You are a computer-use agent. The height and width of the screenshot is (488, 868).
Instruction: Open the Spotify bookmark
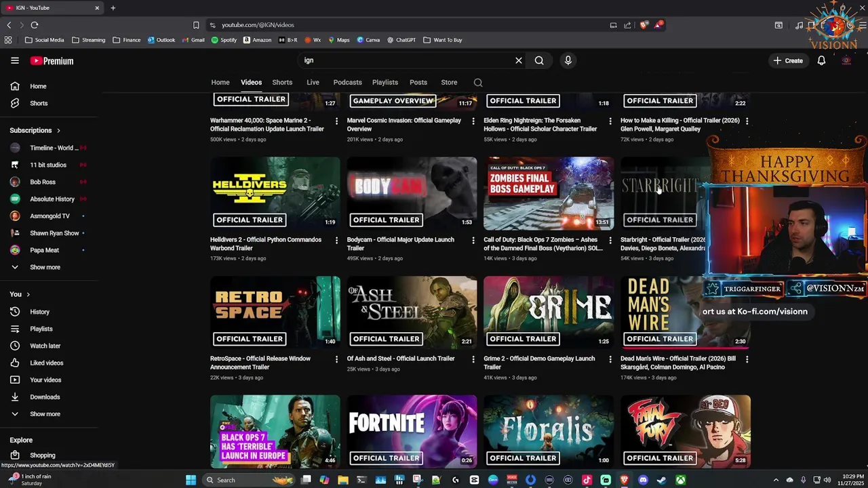224,40
